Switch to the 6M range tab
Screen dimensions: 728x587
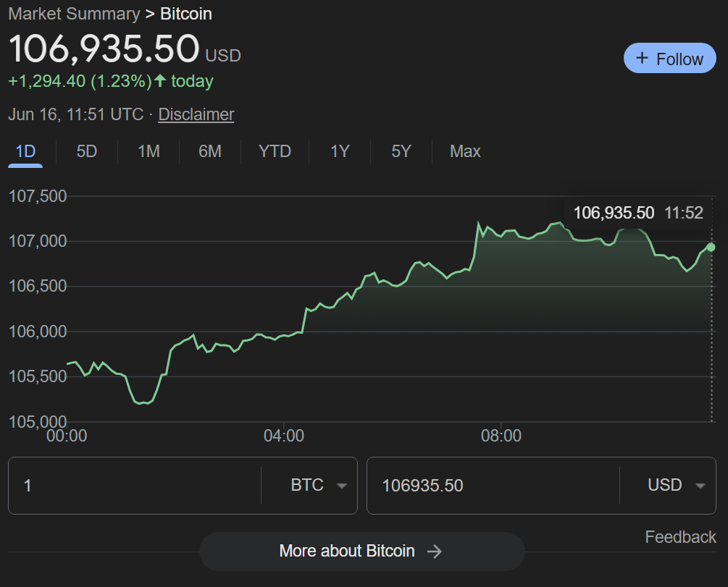[210, 151]
